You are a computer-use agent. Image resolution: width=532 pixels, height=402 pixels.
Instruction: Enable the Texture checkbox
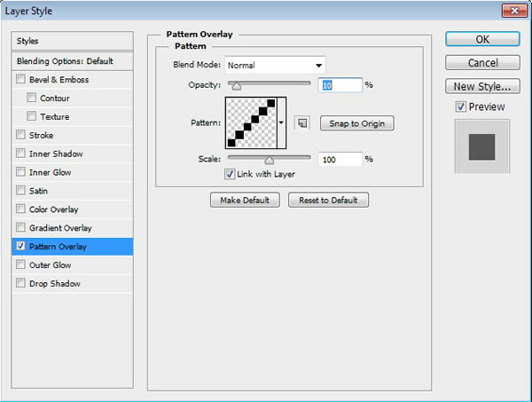[31, 116]
